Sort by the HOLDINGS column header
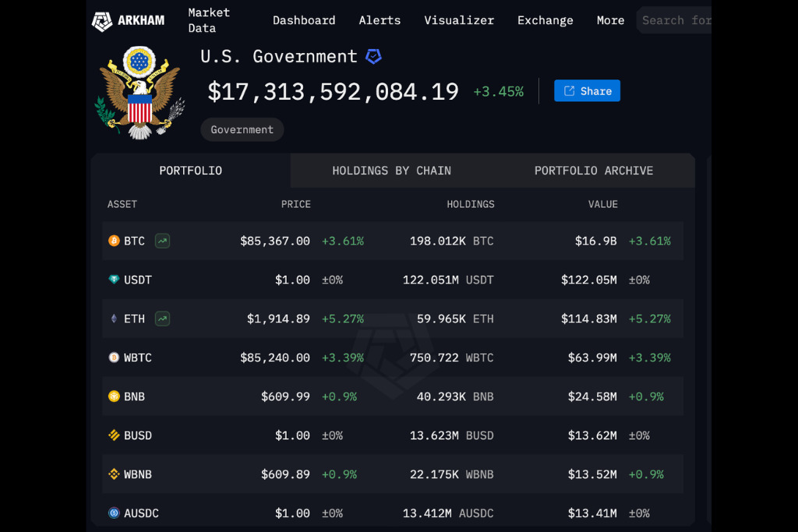Image resolution: width=798 pixels, height=532 pixels. (470, 204)
